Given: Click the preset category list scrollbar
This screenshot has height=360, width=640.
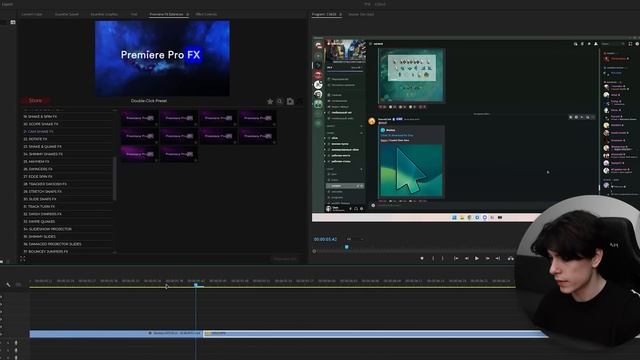Looking at the screenshot, I should 115,178.
